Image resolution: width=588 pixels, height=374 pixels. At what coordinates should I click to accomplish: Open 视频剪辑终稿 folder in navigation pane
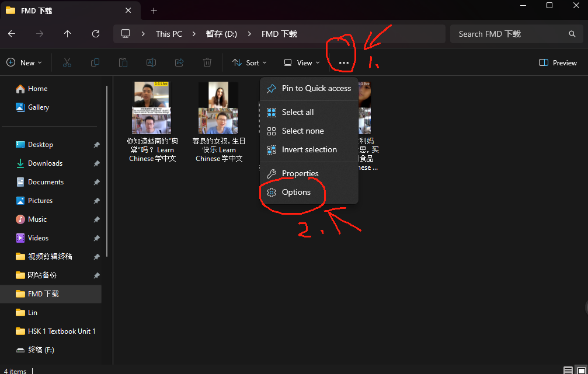tap(50, 257)
